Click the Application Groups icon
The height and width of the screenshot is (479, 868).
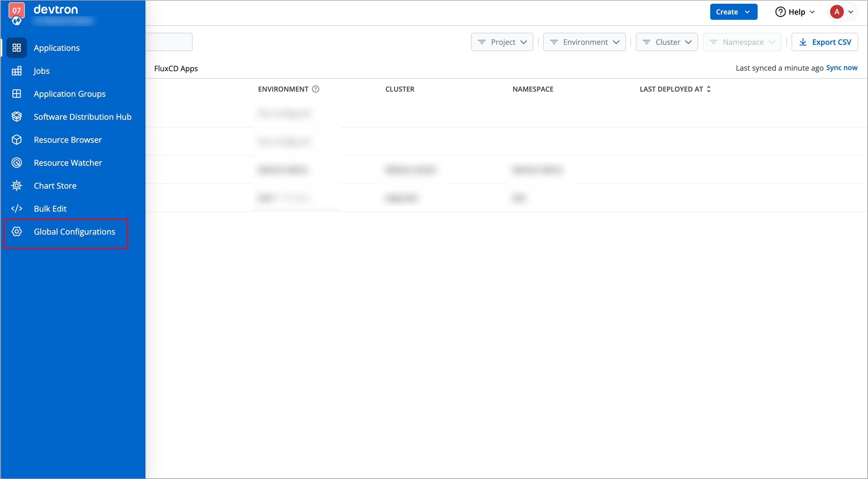[16, 94]
